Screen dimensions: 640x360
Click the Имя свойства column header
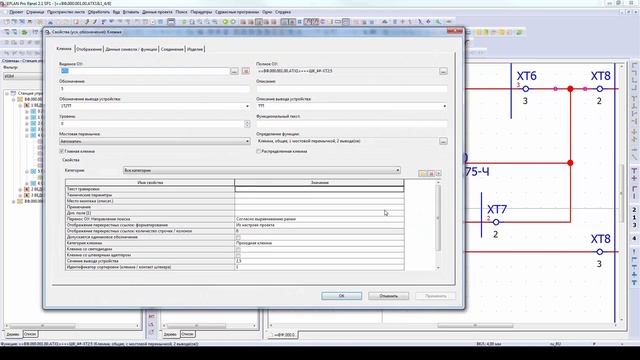(150, 183)
